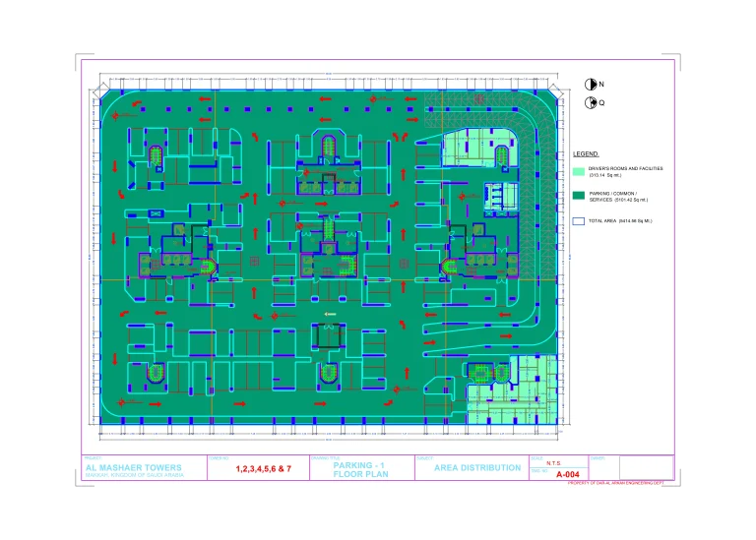Click the Driver's Rooms and Facilities label

(x=625, y=169)
